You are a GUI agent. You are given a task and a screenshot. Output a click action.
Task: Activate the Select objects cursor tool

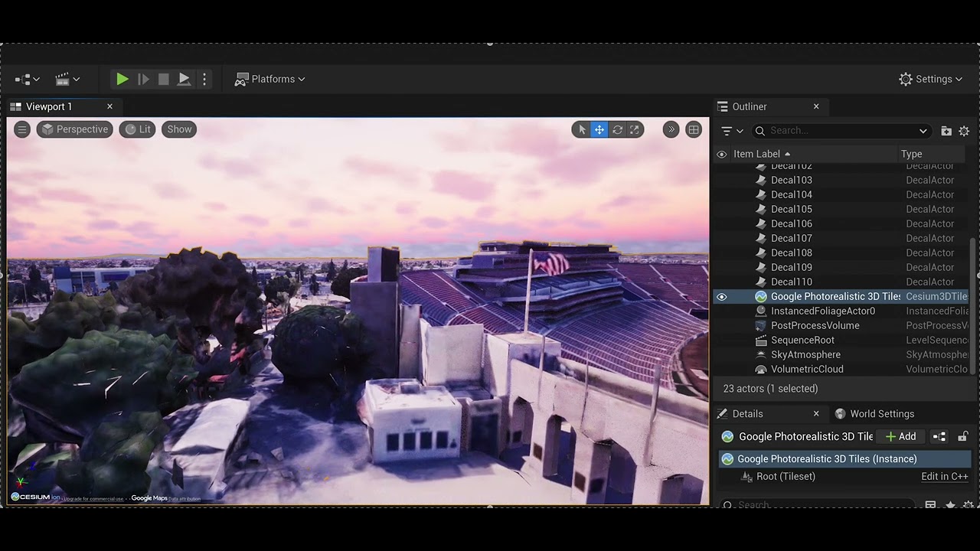[x=582, y=129]
